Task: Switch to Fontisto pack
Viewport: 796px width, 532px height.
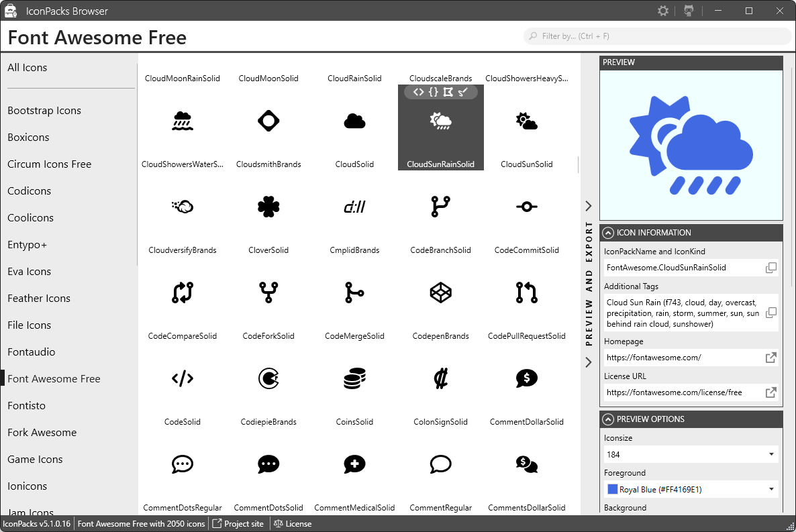Action: click(26, 406)
